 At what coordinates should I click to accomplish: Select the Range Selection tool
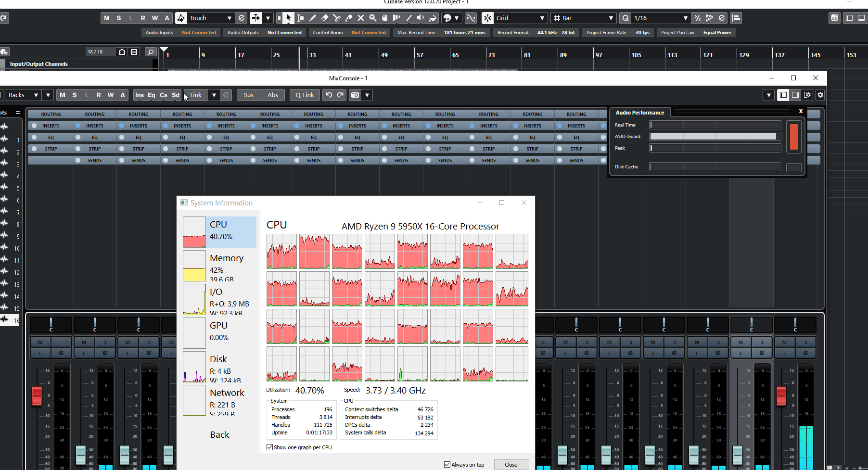click(x=301, y=18)
